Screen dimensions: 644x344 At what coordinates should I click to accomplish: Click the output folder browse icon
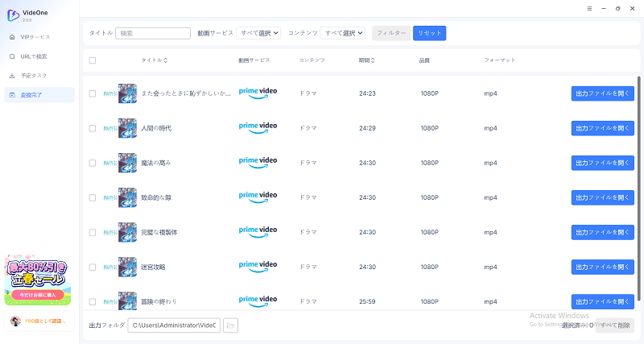230,325
